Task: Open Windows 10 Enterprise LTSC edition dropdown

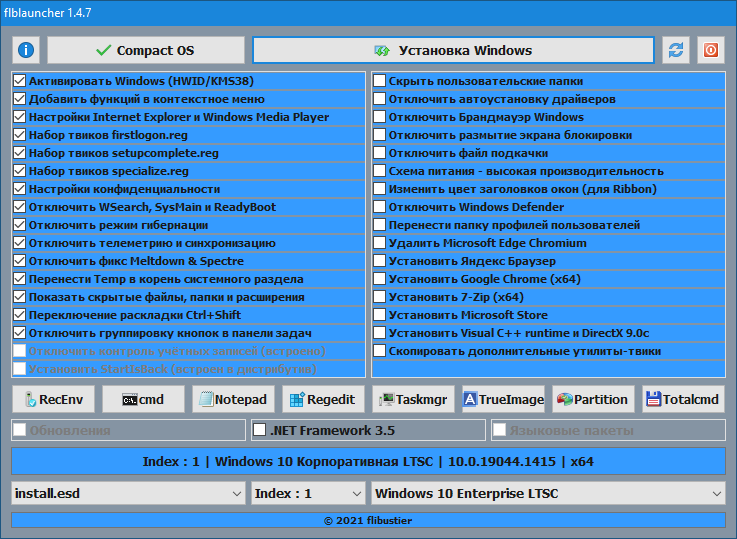Action: (x=549, y=493)
